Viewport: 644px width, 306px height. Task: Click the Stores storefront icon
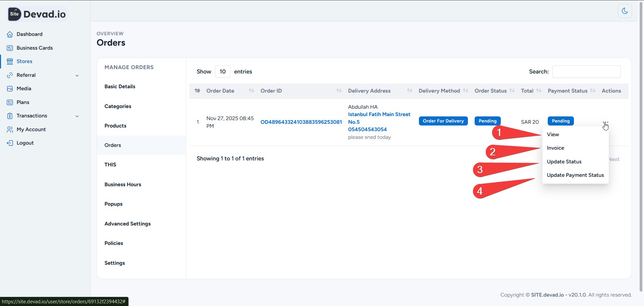(x=10, y=61)
